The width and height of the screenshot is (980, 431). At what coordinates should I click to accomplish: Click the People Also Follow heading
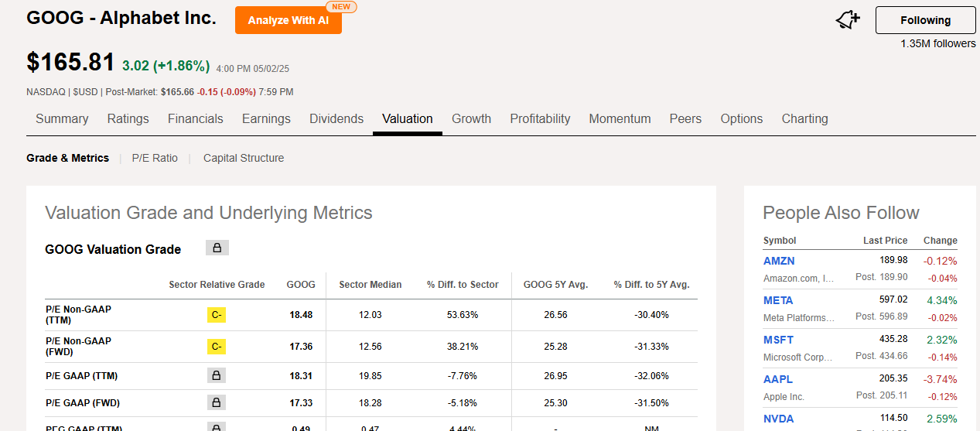(841, 213)
